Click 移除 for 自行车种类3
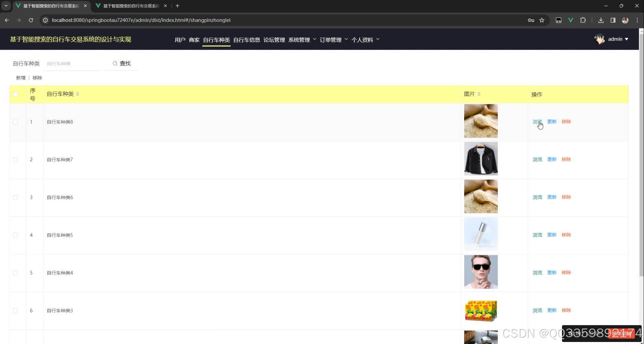644x344 pixels. tap(566, 310)
